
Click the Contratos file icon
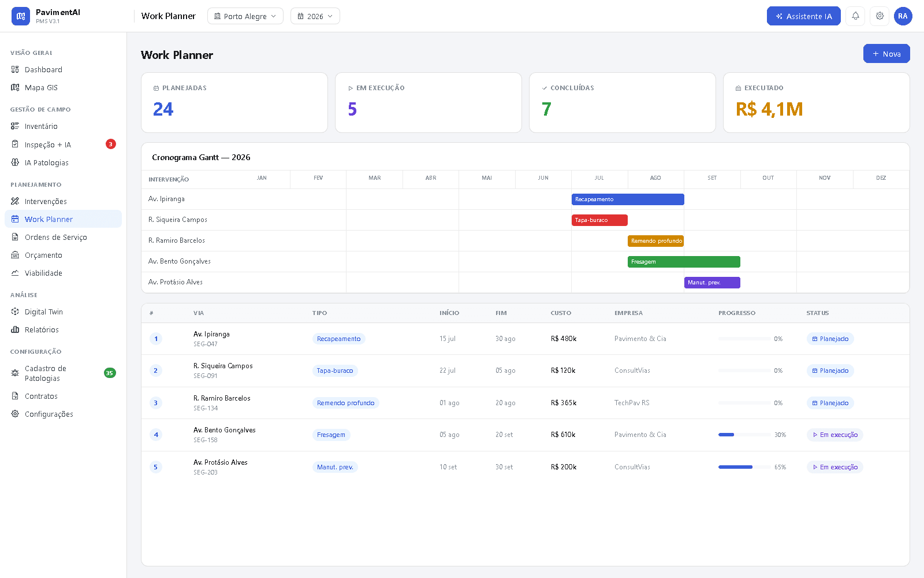15,396
